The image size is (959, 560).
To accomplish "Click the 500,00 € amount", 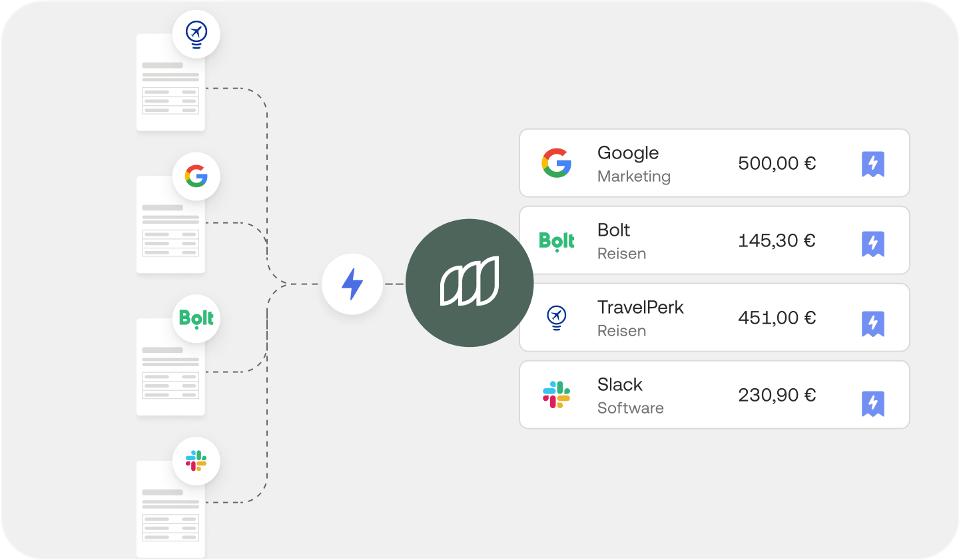I will pos(777,163).
